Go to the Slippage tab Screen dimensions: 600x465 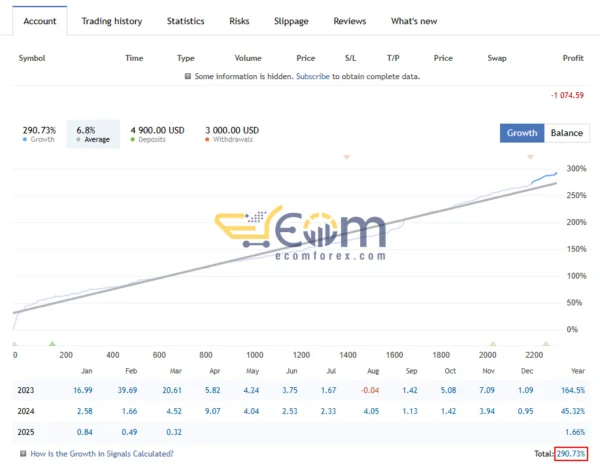coord(292,21)
